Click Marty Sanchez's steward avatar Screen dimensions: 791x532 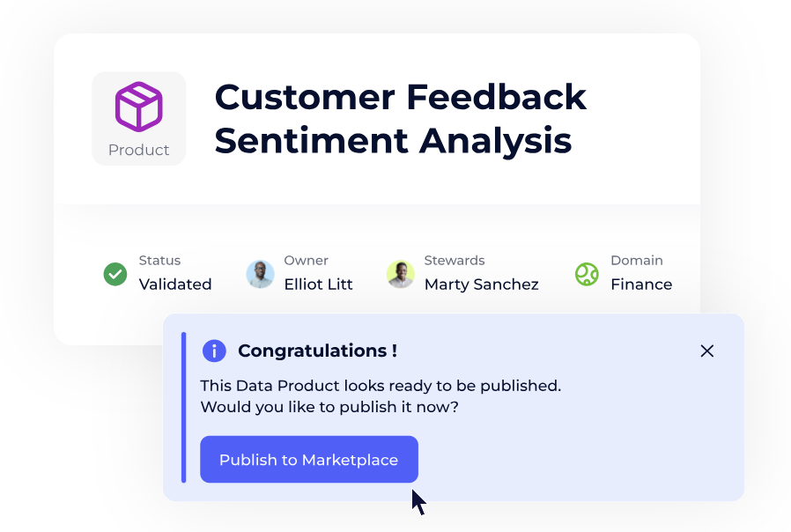click(401, 274)
